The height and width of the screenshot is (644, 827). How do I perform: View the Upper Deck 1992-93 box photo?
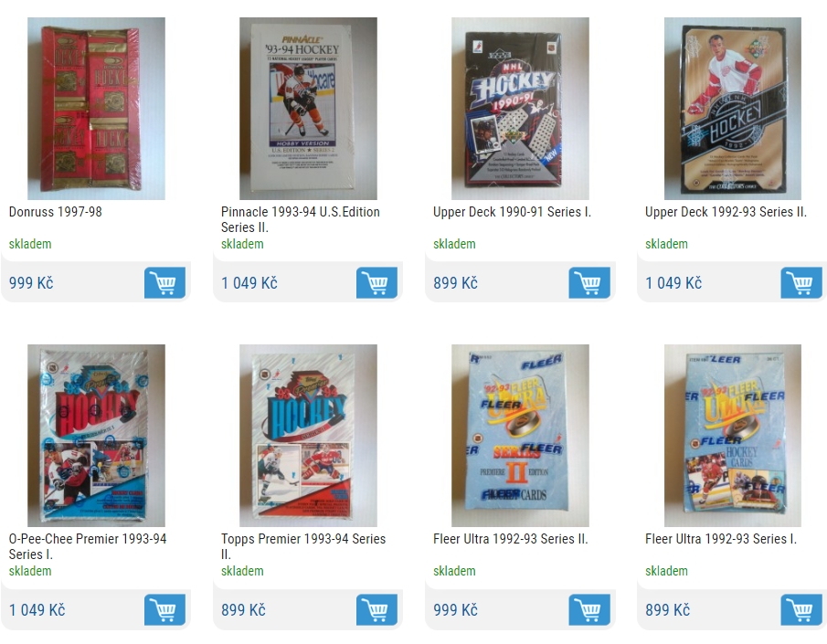(733, 109)
